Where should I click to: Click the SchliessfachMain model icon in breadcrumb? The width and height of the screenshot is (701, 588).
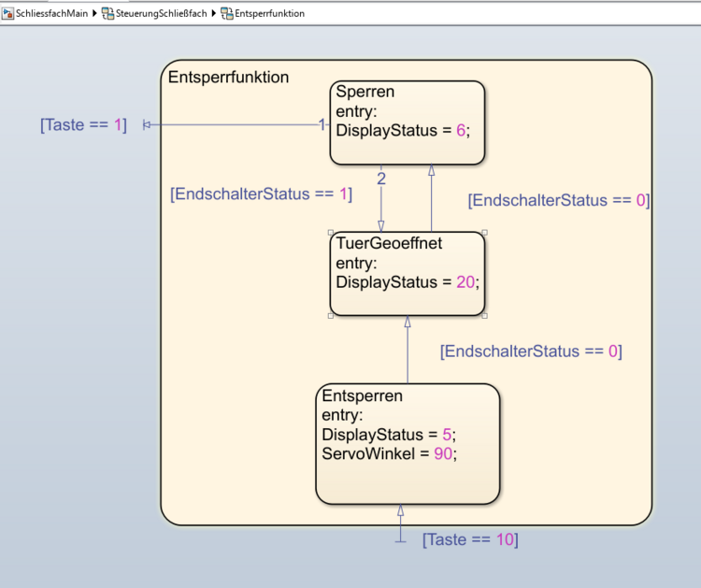point(8,14)
